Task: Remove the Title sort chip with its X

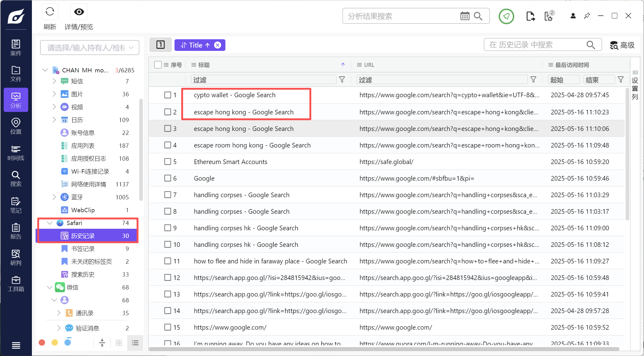Action: (217, 45)
